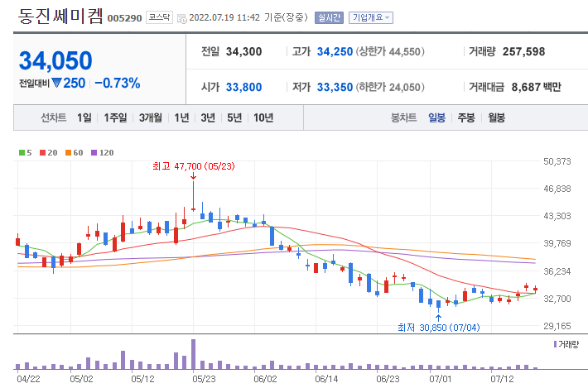The image size is (588, 388).
Task: Select the 10년 line chart tab
Action: click(x=263, y=118)
